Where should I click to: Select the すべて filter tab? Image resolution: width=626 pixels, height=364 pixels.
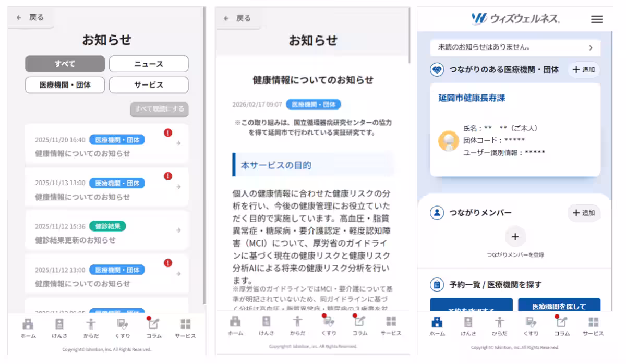[64, 64]
